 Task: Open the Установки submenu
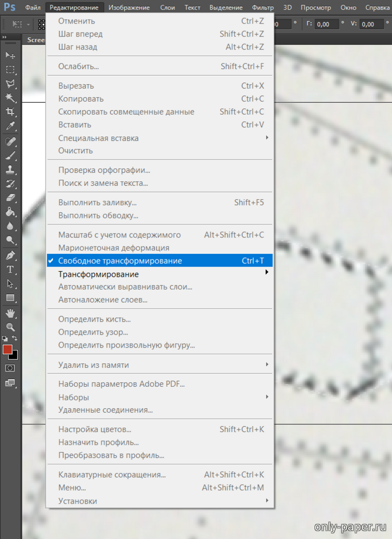click(78, 501)
